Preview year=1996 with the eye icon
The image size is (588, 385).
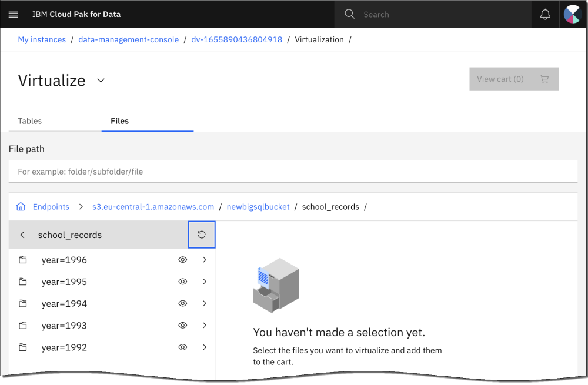tap(183, 260)
